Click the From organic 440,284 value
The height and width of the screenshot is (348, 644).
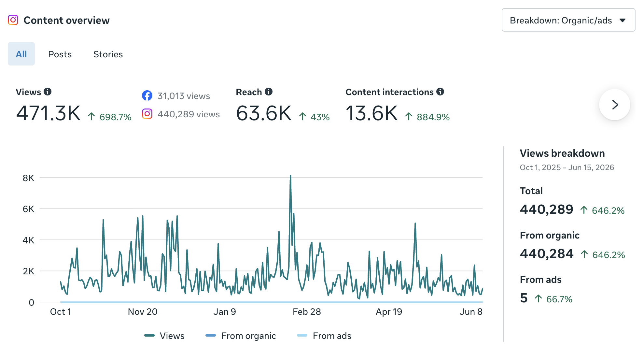pyautogui.click(x=547, y=254)
